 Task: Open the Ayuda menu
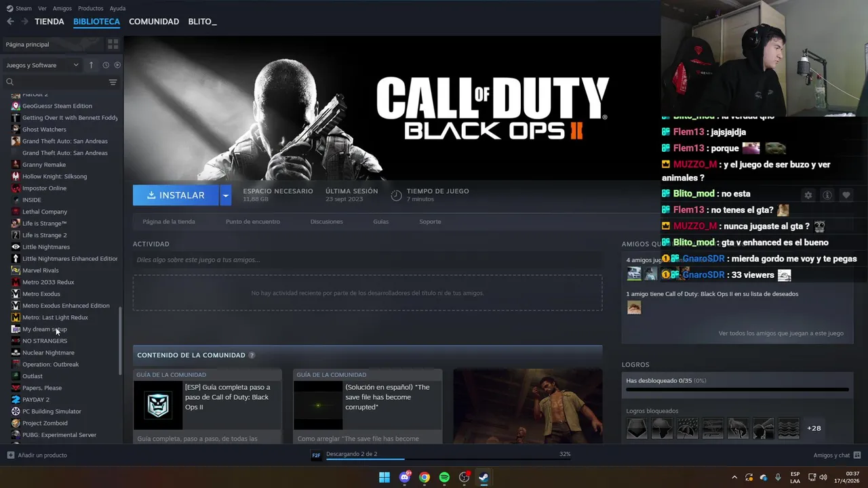pos(117,8)
